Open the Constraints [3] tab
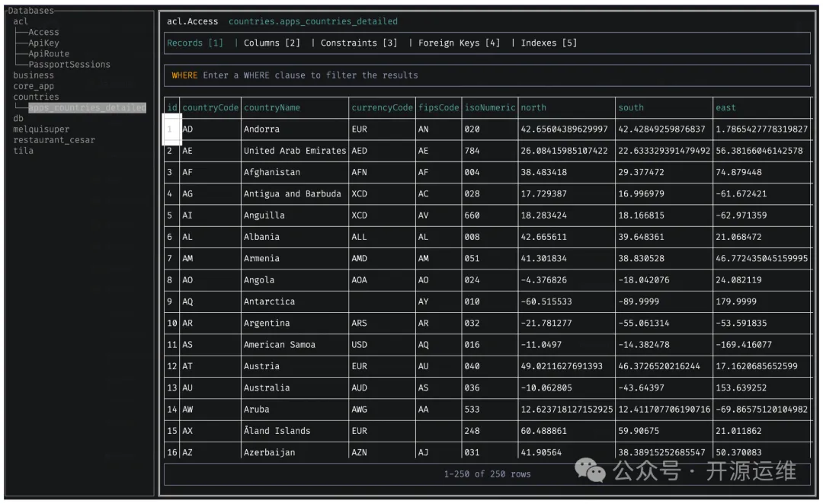Viewport: 823px width, 504px height. [359, 43]
